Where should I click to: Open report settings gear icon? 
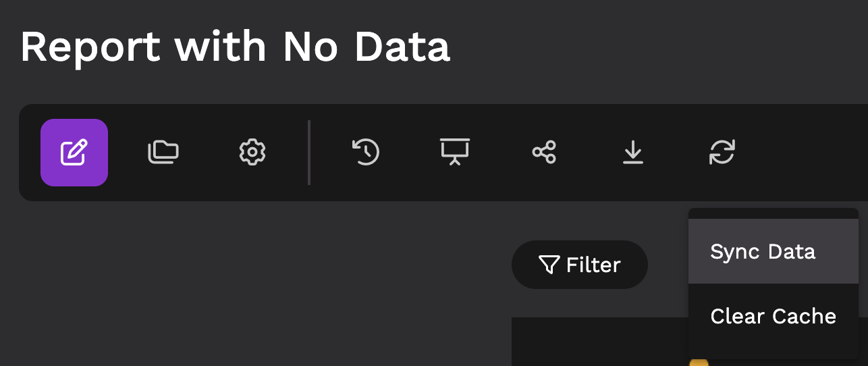252,153
